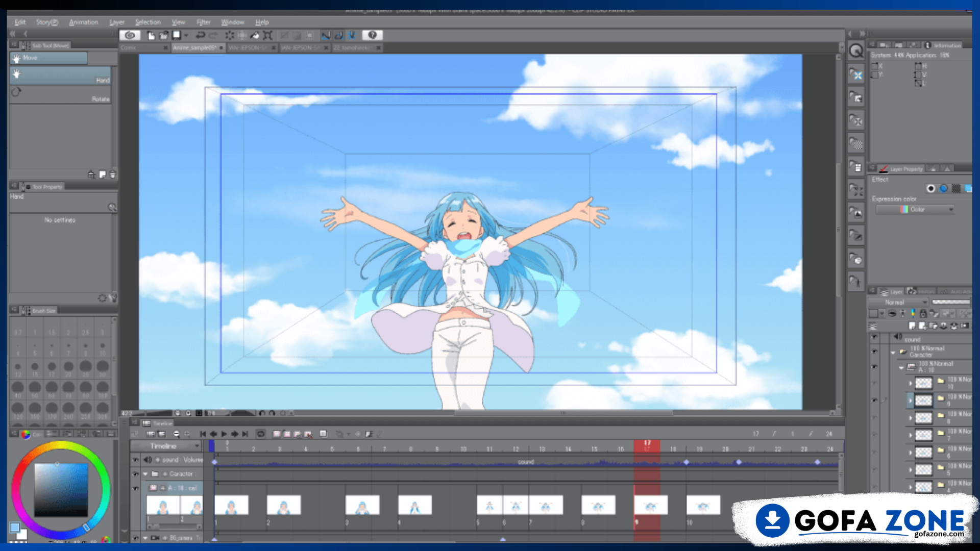Jump to last frame in timeline
Image resolution: width=980 pixels, height=551 pixels.
[x=246, y=434]
